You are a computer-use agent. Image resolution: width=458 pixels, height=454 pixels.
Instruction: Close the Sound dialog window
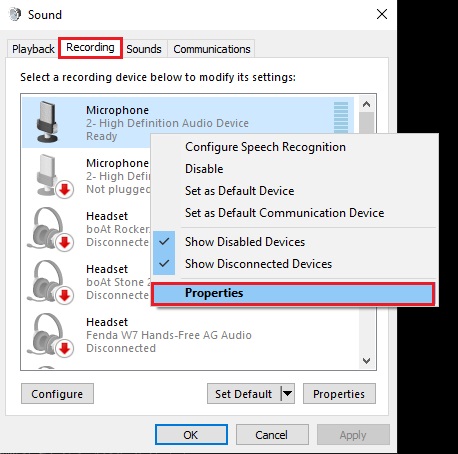coord(382,14)
